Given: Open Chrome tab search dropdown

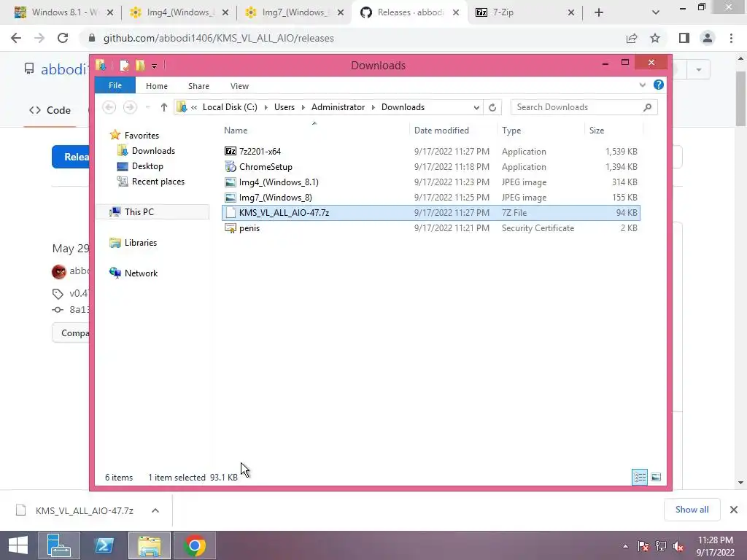Looking at the screenshot, I should [656, 12].
